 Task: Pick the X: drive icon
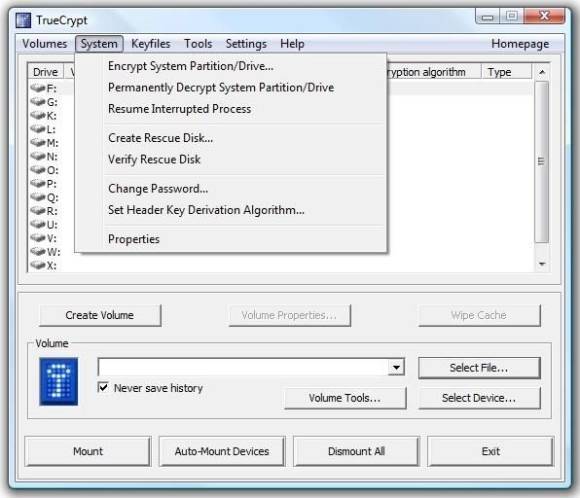37,265
